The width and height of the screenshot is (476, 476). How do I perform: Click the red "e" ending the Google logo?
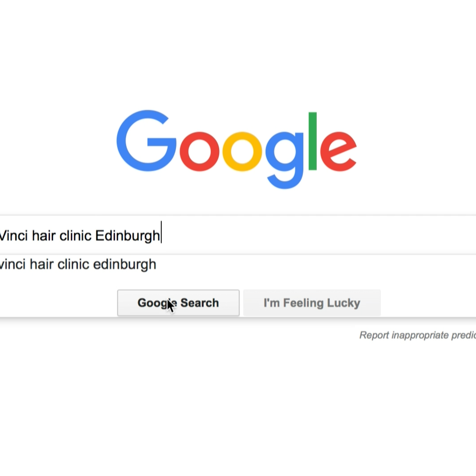[x=338, y=151]
